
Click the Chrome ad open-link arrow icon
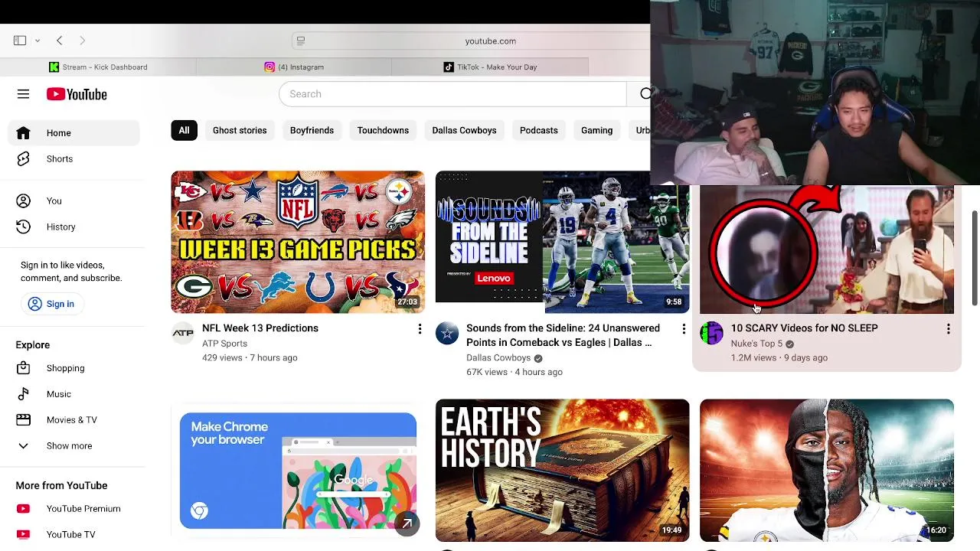coord(407,523)
